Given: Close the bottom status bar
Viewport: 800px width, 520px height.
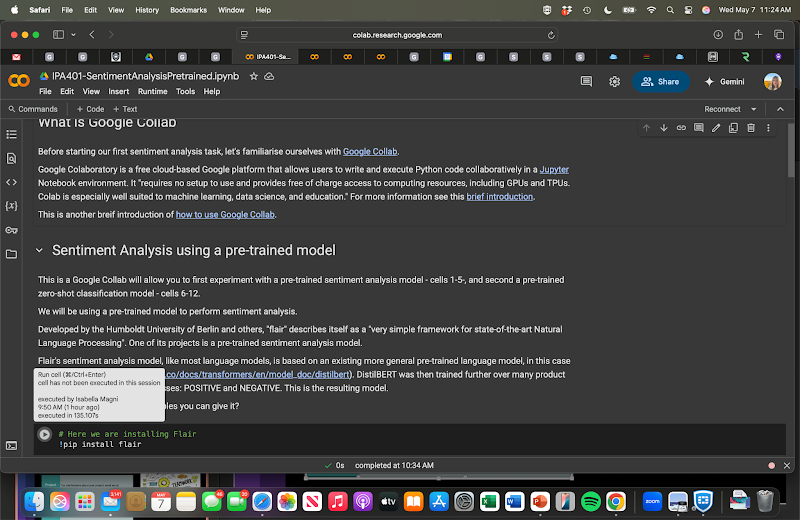Looking at the screenshot, I should (x=787, y=465).
